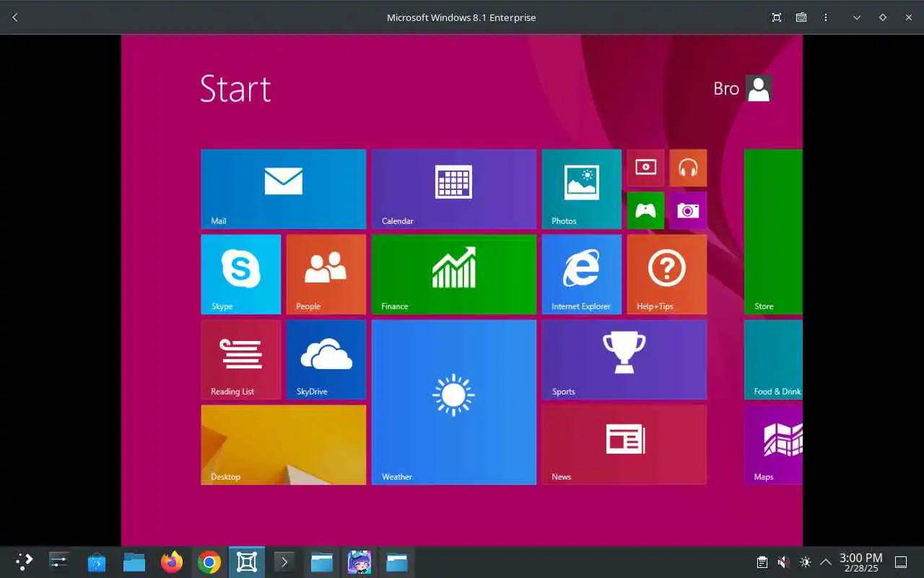Open the application launcher in the taskbar
Image resolution: width=924 pixels, height=578 pixels.
24,561
